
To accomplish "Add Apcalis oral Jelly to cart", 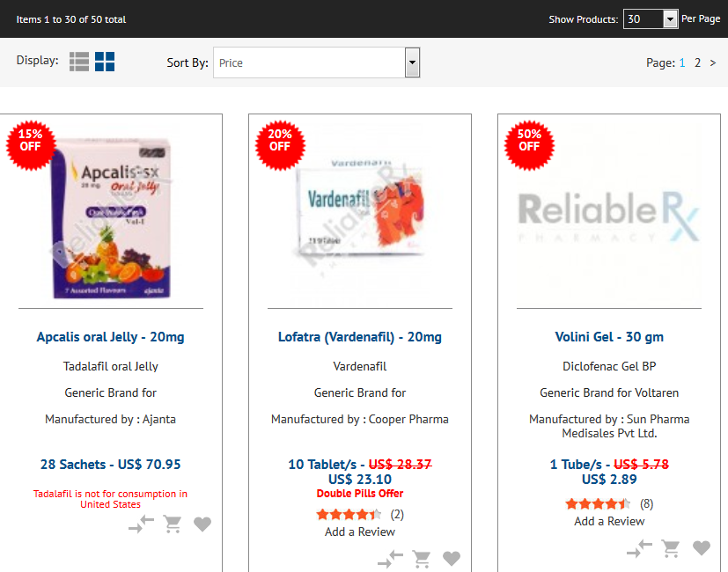I will coord(173,524).
